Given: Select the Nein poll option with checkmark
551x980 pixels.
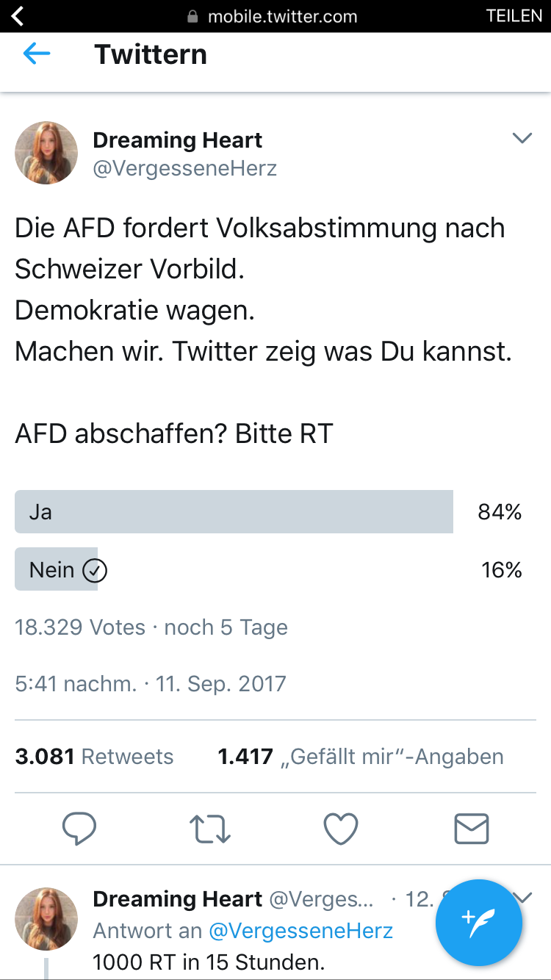Looking at the screenshot, I should click(x=57, y=569).
